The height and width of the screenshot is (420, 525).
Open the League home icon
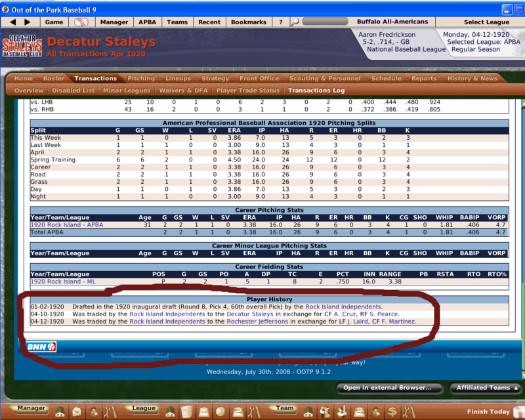(x=171, y=411)
